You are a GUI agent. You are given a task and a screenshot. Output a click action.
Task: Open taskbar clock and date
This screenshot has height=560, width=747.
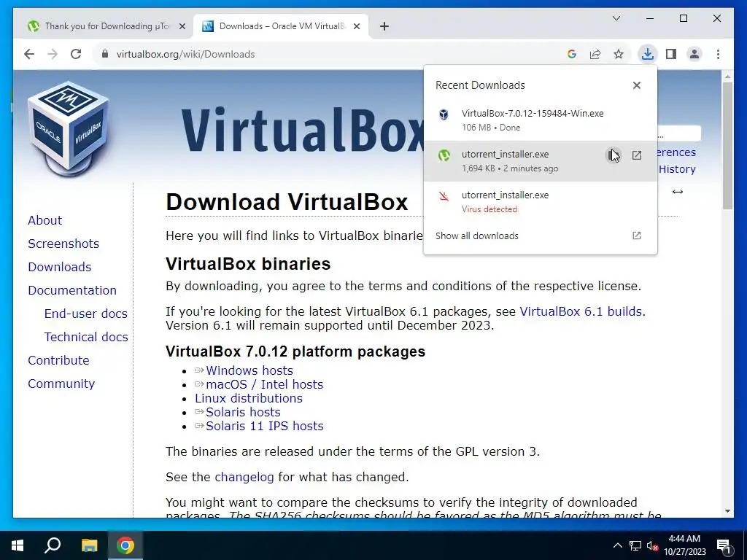point(684,545)
